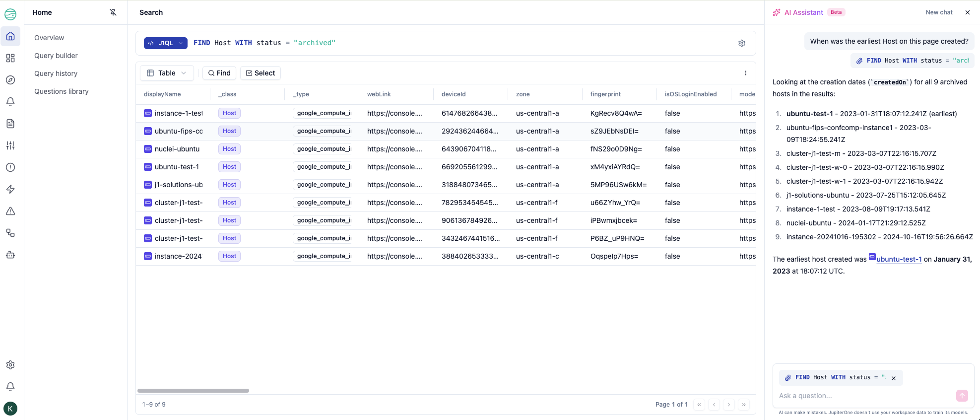Open the J1QL query language dropdown

click(166, 43)
